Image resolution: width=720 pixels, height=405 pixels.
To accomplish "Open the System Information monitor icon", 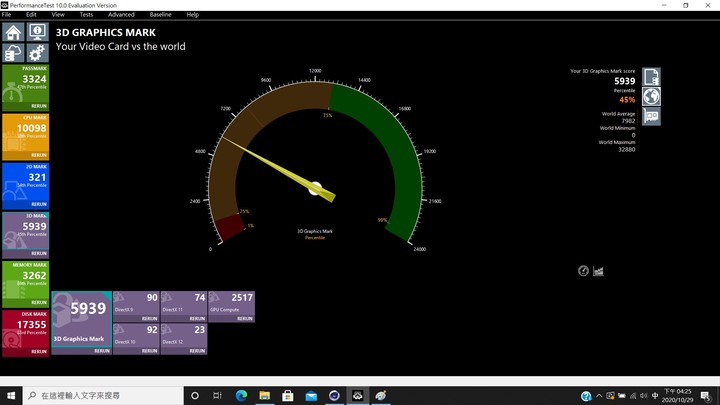I will pos(37,33).
